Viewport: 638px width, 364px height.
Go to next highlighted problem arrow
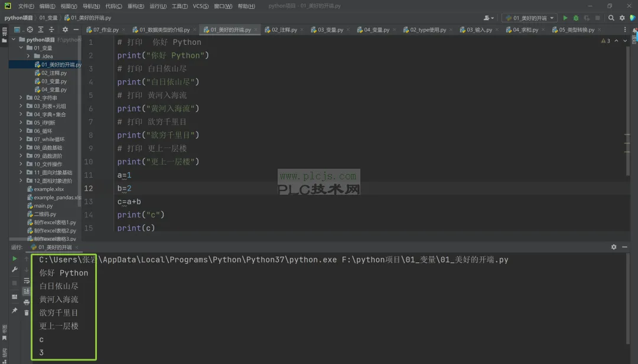[625, 41]
